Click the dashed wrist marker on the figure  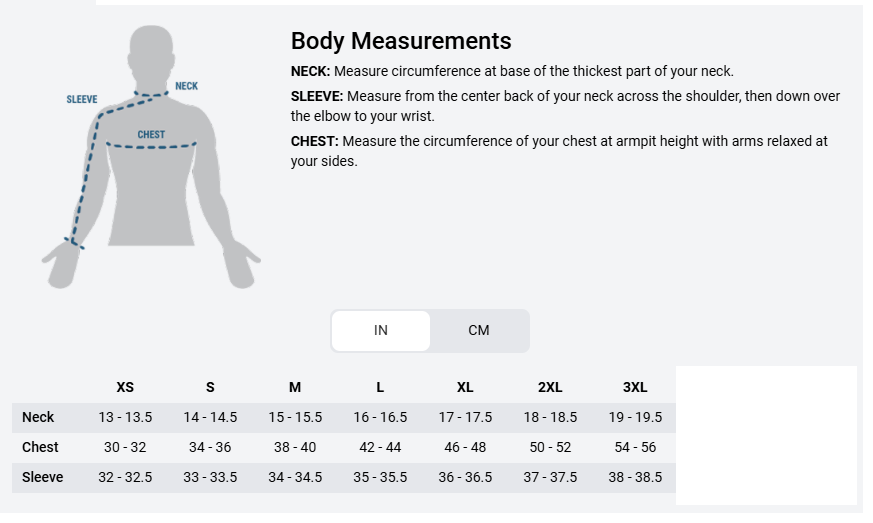pyautogui.click(x=73, y=242)
